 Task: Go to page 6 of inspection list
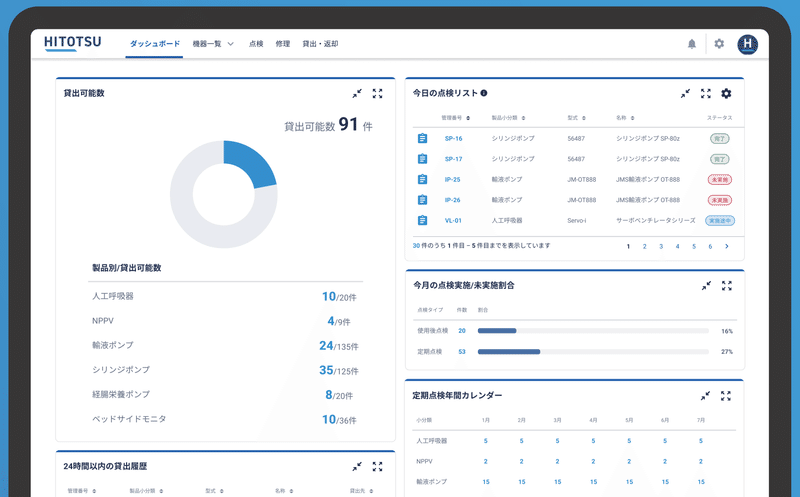710,246
